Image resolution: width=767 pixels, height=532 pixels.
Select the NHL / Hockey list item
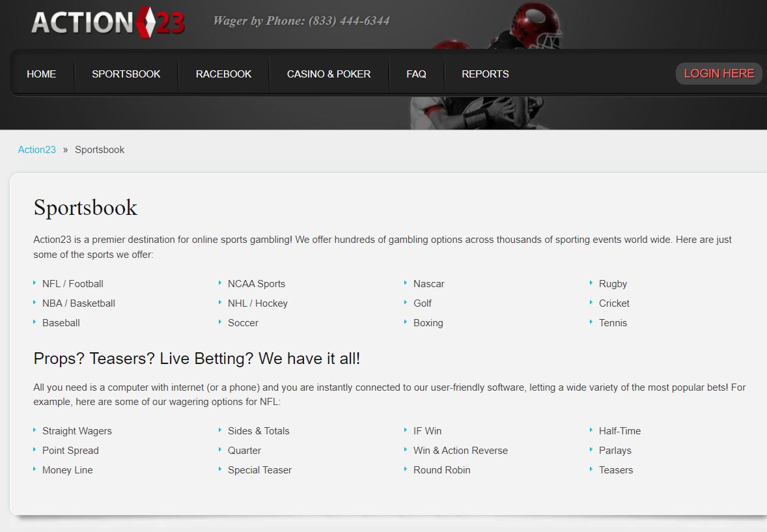pyautogui.click(x=258, y=303)
